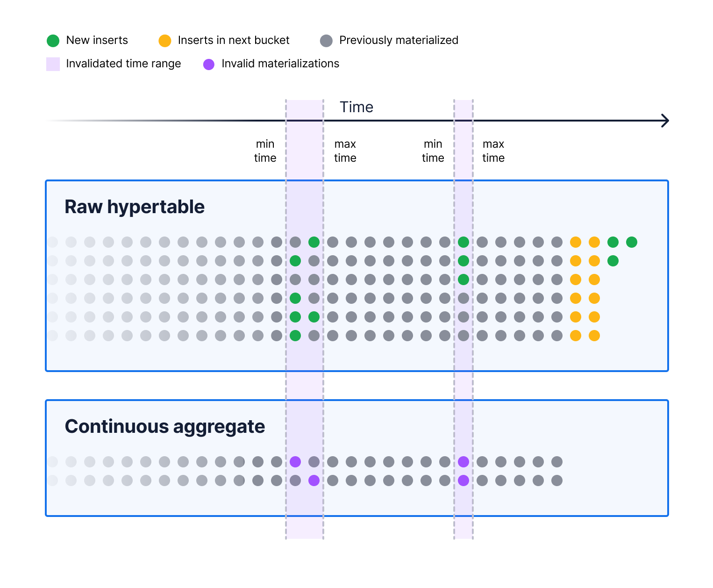Select the Continuous aggregate heading

pyautogui.click(x=165, y=426)
